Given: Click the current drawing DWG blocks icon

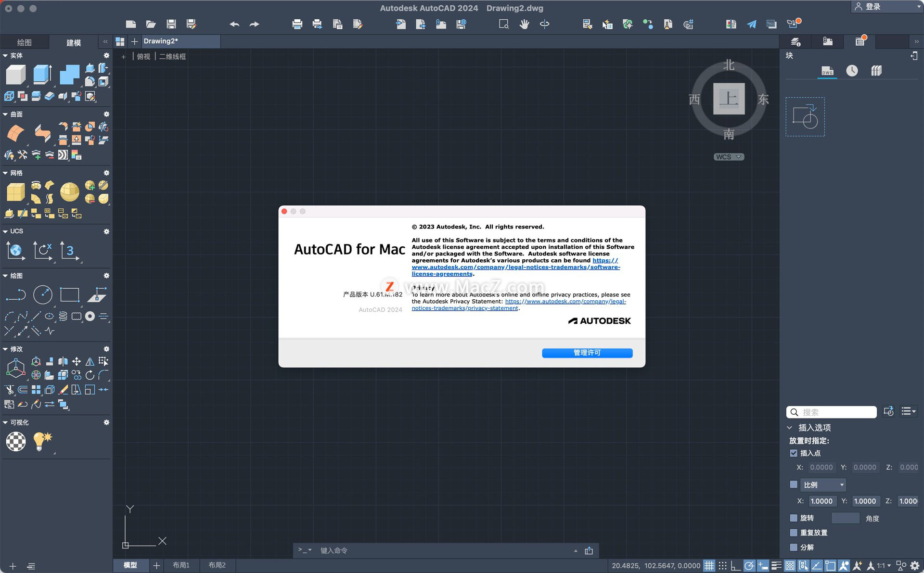Looking at the screenshot, I should point(827,71).
